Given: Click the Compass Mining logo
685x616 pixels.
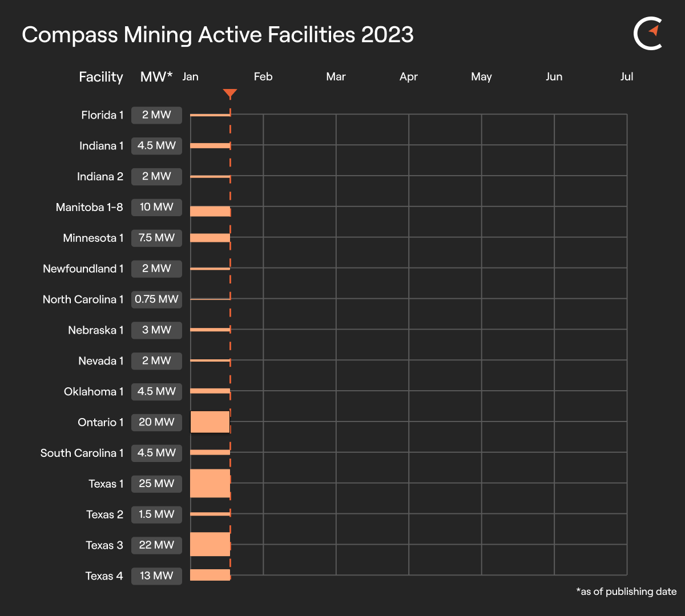Looking at the screenshot, I should point(648,34).
